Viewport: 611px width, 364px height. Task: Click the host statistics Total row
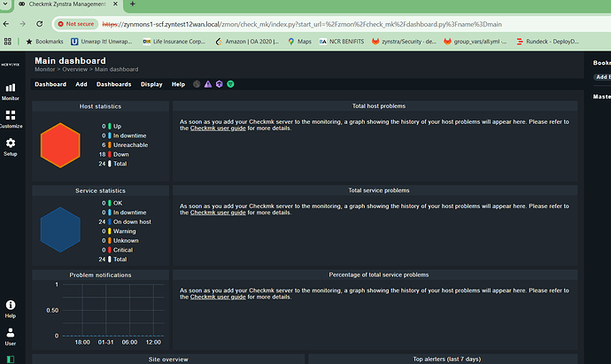(113, 164)
